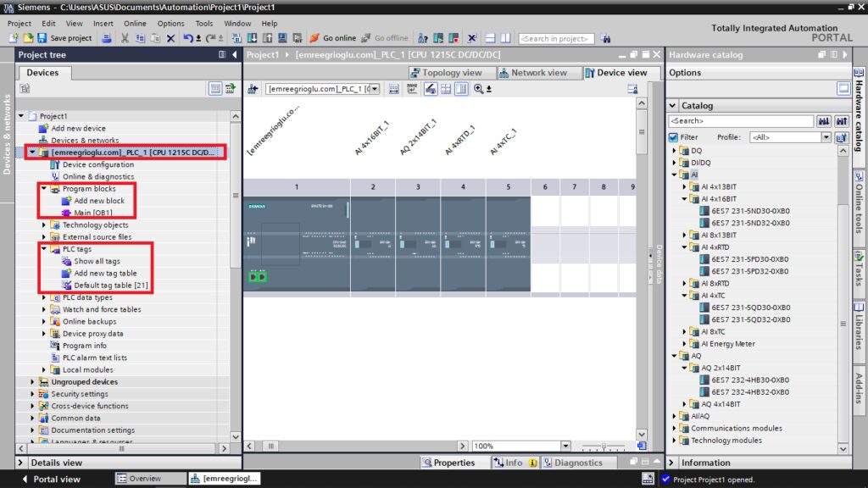The width and height of the screenshot is (868, 488).
Task: Click the zoom slider in the device view
Action: [x=604, y=446]
